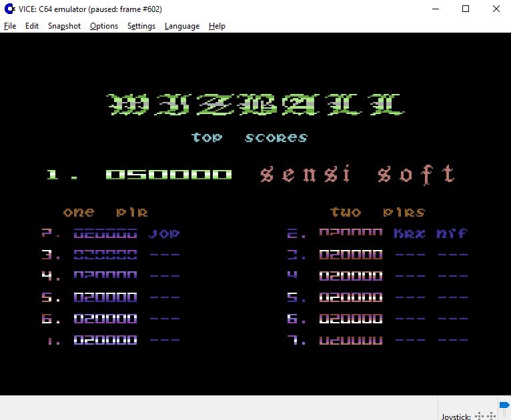This screenshot has height=420, width=511.
Task: Click the top score value 050000
Action: pos(169,175)
